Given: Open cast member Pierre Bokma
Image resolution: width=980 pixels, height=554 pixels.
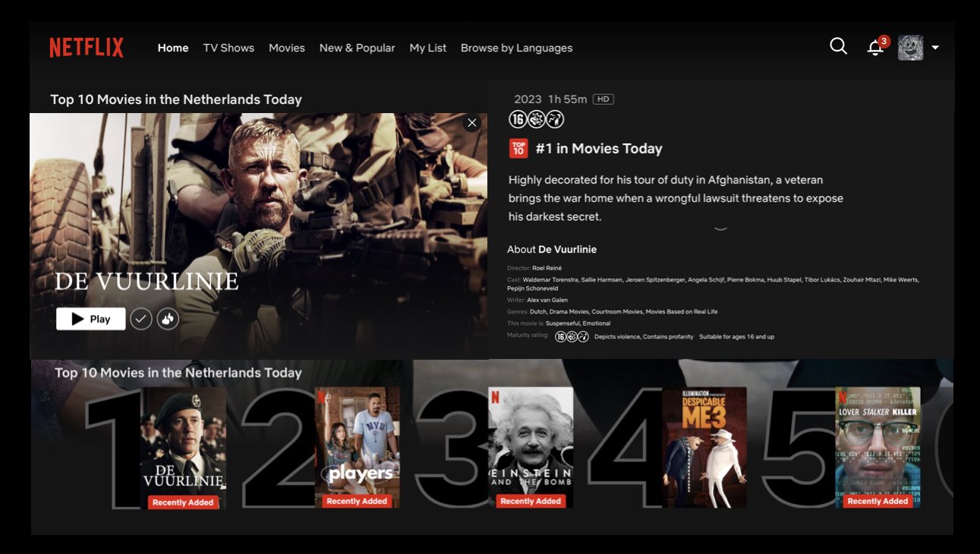Looking at the screenshot, I should click(746, 280).
